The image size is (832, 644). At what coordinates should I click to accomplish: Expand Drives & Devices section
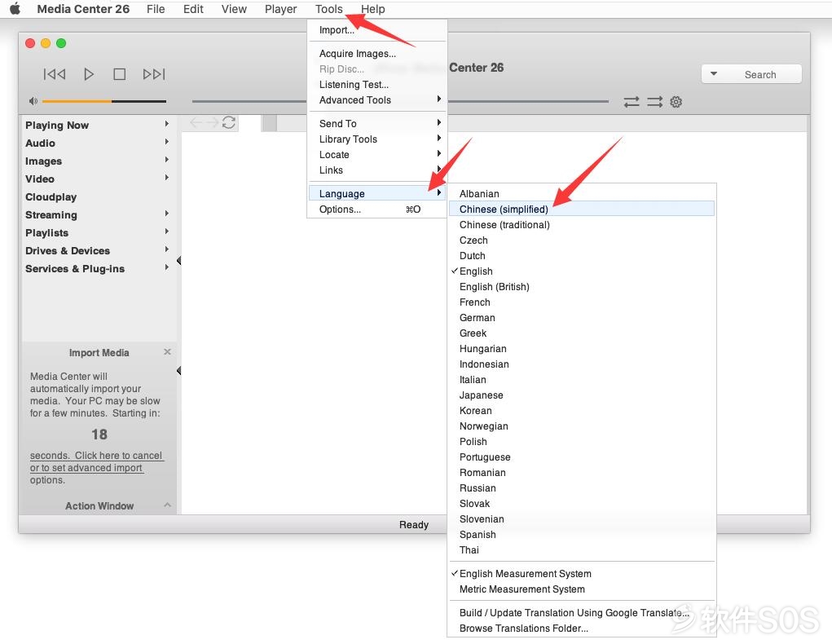(166, 249)
